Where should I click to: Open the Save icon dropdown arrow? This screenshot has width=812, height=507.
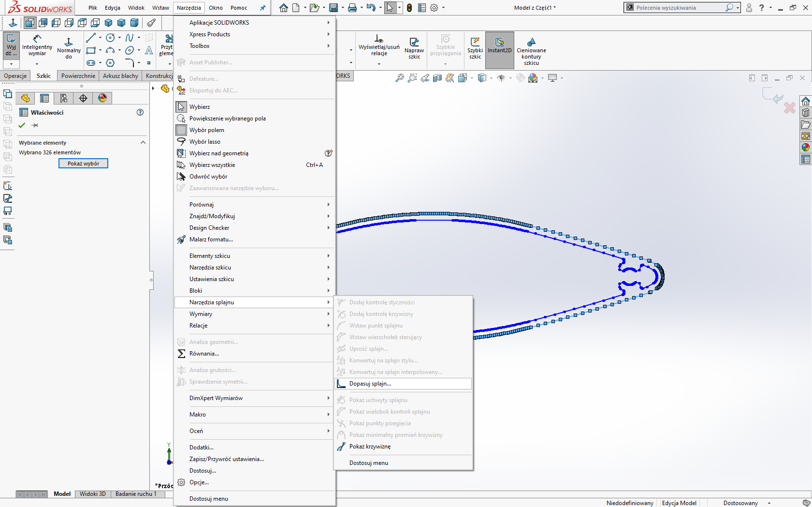(x=343, y=8)
